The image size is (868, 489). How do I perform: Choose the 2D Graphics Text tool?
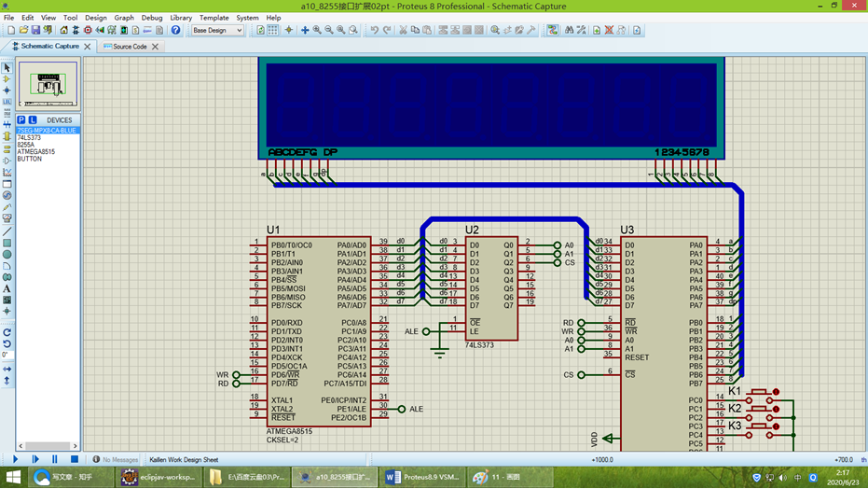[x=7, y=288]
